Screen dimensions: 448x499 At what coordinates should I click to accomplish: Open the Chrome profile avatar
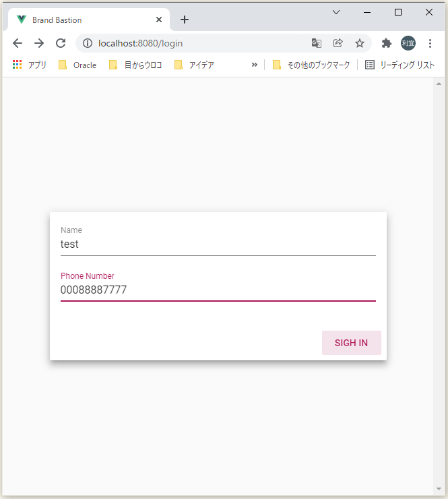[408, 43]
